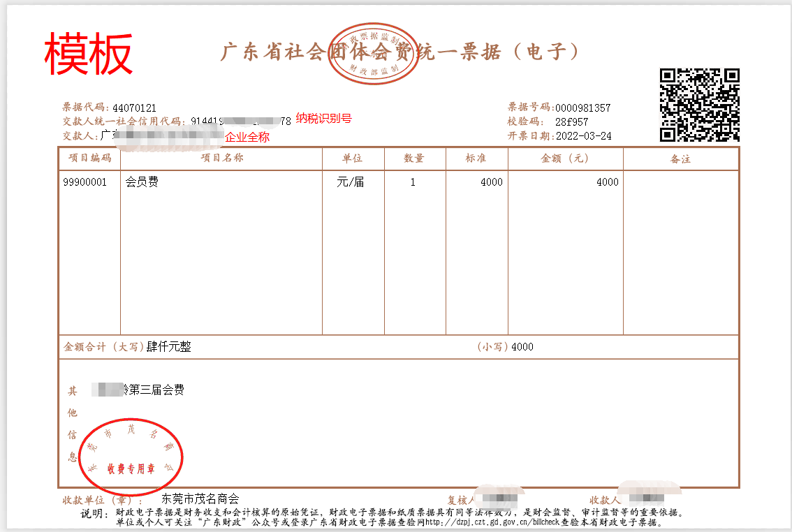The height and width of the screenshot is (532, 792).
Task: Click the 项目名称 column header
Action: tap(223, 158)
